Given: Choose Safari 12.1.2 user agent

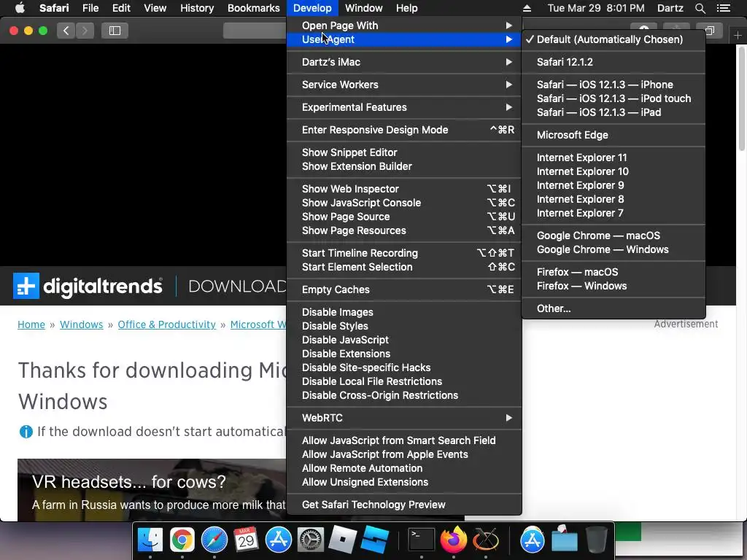Looking at the screenshot, I should coord(614,62).
